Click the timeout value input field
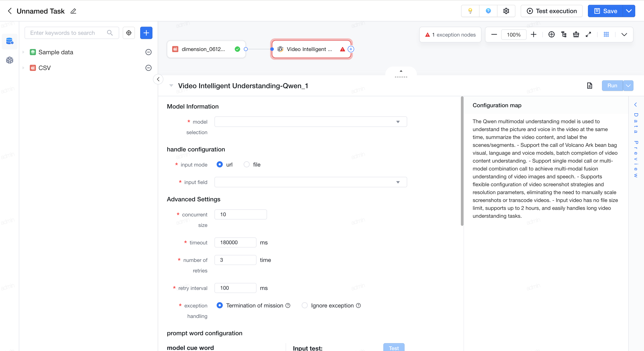 point(235,242)
